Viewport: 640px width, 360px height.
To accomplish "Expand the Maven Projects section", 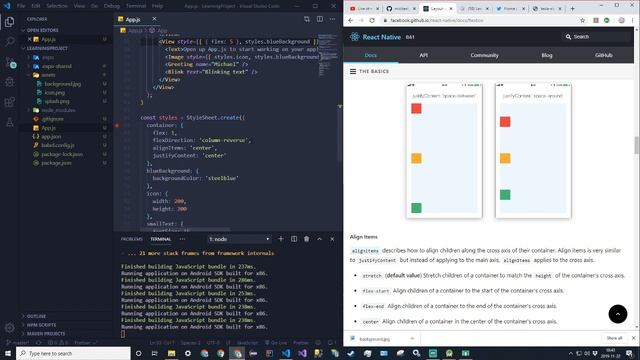I will 45,333.
